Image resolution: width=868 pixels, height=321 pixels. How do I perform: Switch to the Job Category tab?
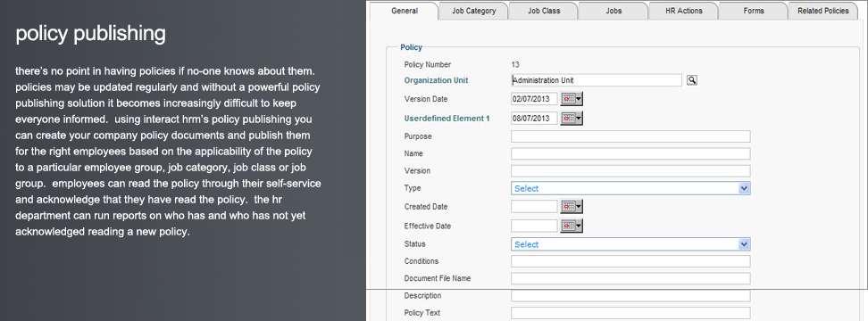click(x=474, y=11)
